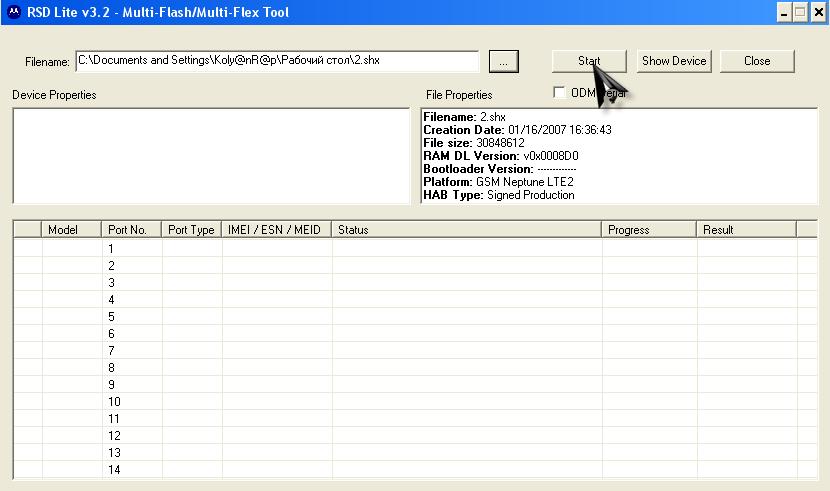Click the Show Device button
The height and width of the screenshot is (491, 830).
point(674,61)
